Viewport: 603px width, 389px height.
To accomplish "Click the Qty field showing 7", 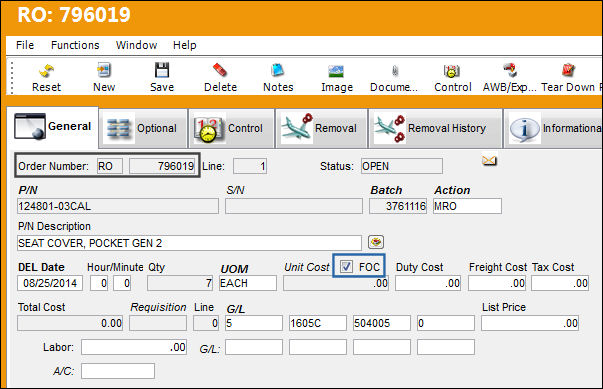I will click(180, 283).
